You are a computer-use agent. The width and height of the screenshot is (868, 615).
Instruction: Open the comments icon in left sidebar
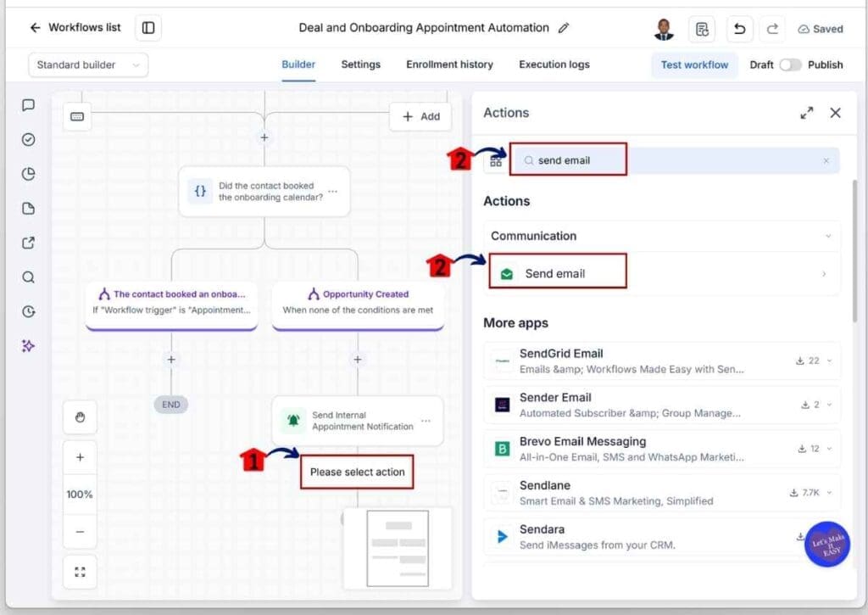[28, 105]
